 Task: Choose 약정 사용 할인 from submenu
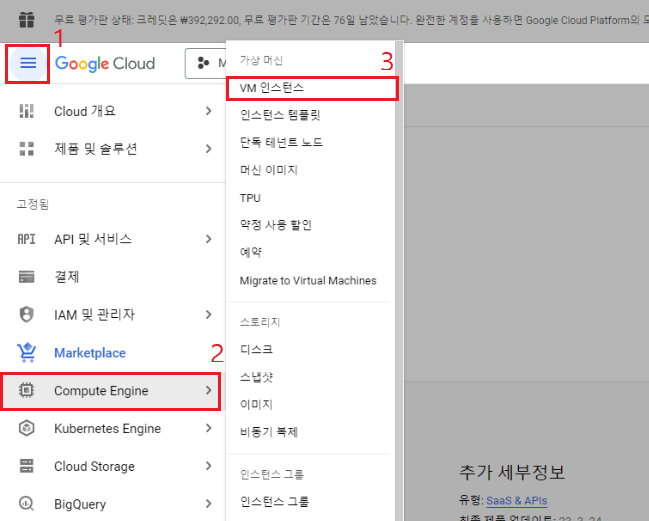click(310, 225)
